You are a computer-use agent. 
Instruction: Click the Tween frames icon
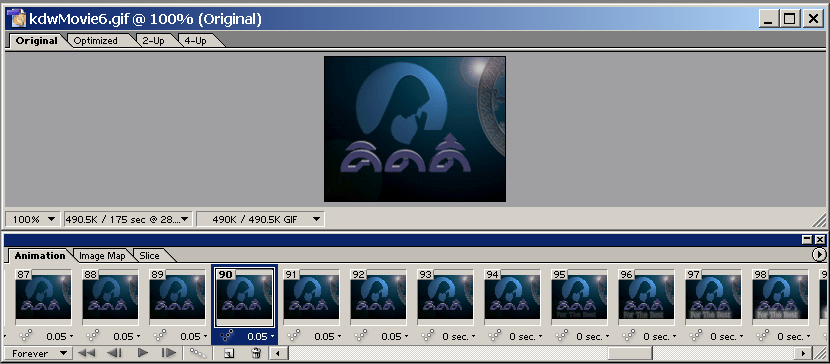(x=198, y=353)
